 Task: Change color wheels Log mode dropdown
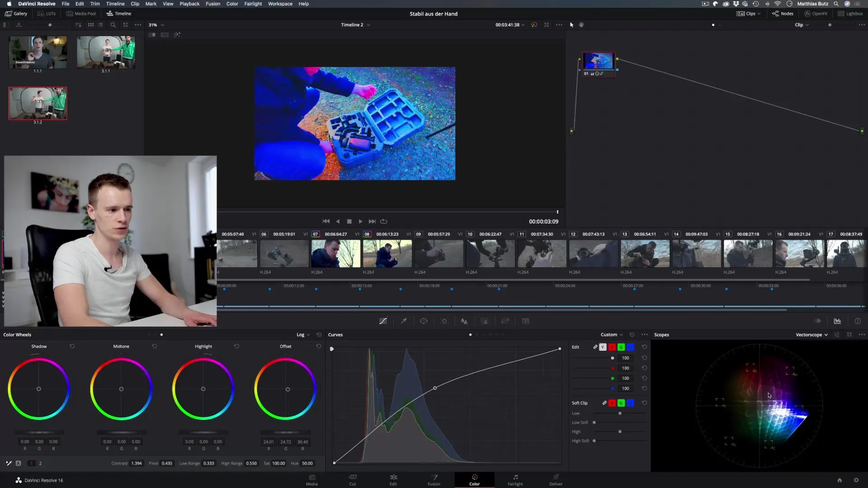coord(303,335)
